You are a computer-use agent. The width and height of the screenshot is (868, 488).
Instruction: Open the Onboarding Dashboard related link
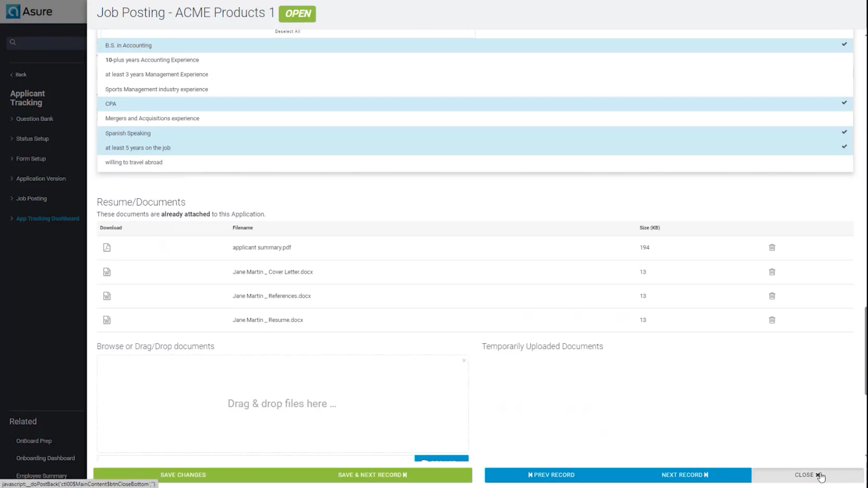tap(45, 458)
